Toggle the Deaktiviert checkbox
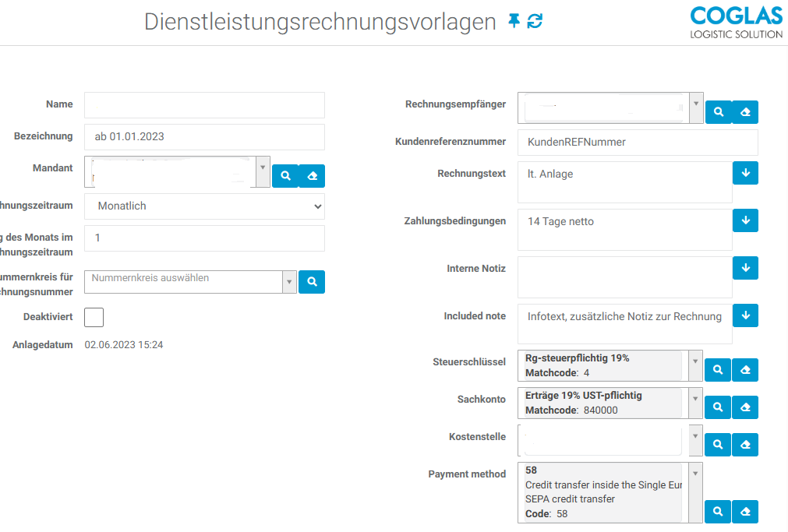788x532 pixels. click(94, 318)
